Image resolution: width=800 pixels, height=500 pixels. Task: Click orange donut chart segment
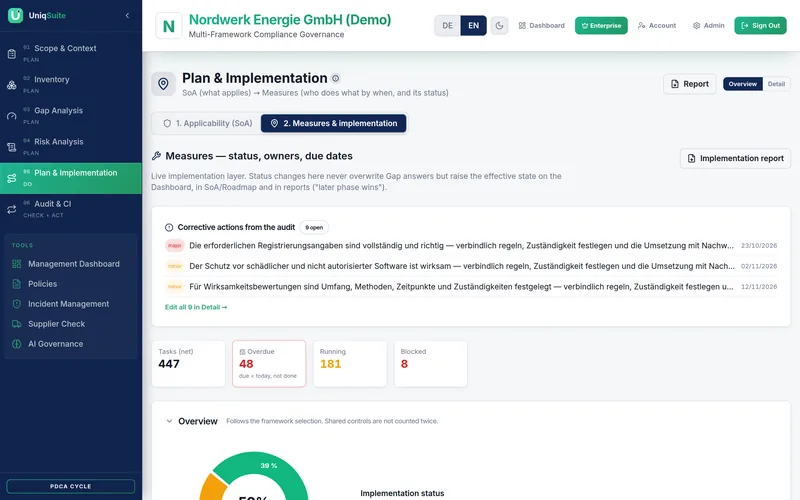[x=213, y=487]
